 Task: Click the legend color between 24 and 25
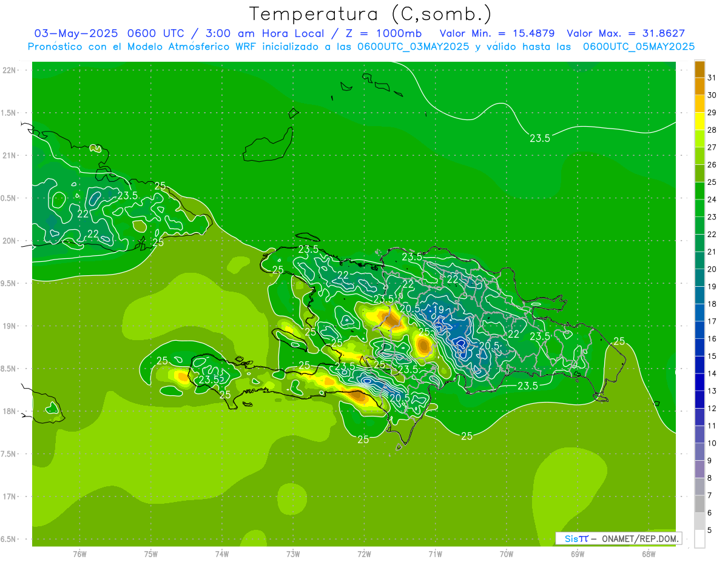click(x=699, y=191)
